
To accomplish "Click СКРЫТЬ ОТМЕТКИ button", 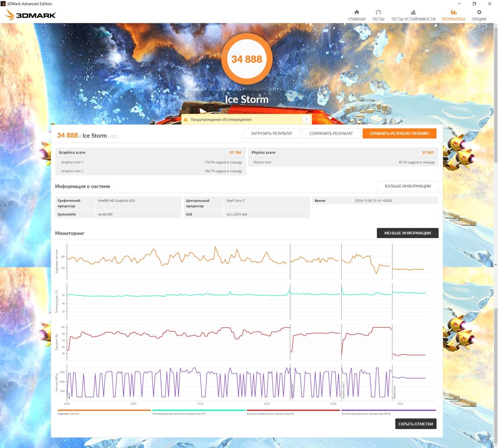I will coord(415,424).
